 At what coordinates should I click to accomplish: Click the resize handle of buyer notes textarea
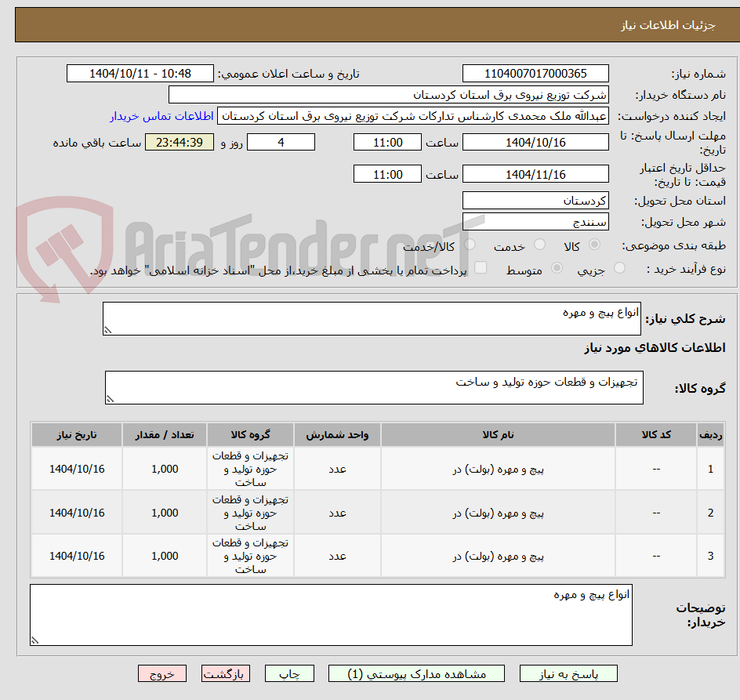(34, 640)
